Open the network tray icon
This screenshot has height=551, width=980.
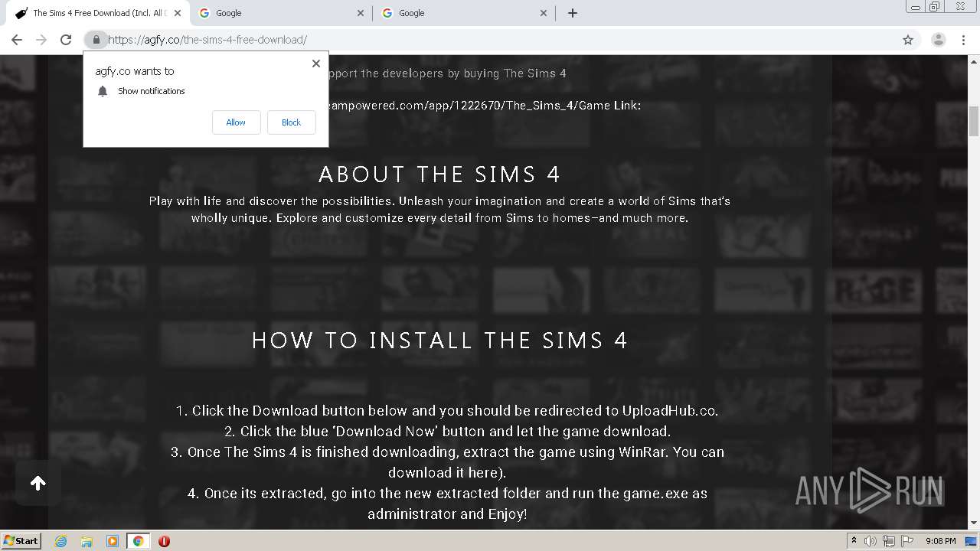(x=888, y=541)
